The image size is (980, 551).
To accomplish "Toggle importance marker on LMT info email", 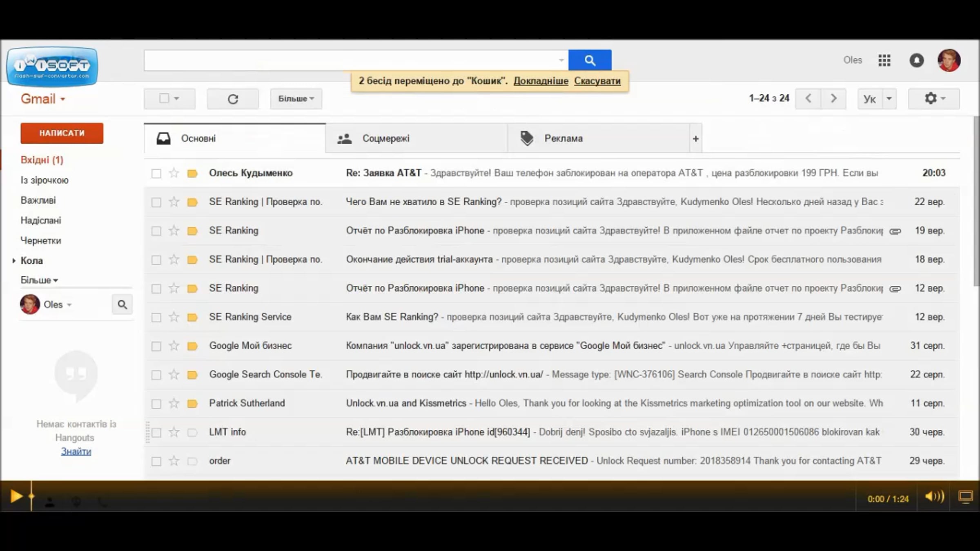I will (192, 432).
